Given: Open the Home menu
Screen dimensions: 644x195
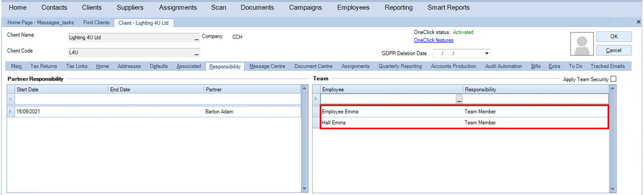Looking at the screenshot, I should tap(18, 7).
